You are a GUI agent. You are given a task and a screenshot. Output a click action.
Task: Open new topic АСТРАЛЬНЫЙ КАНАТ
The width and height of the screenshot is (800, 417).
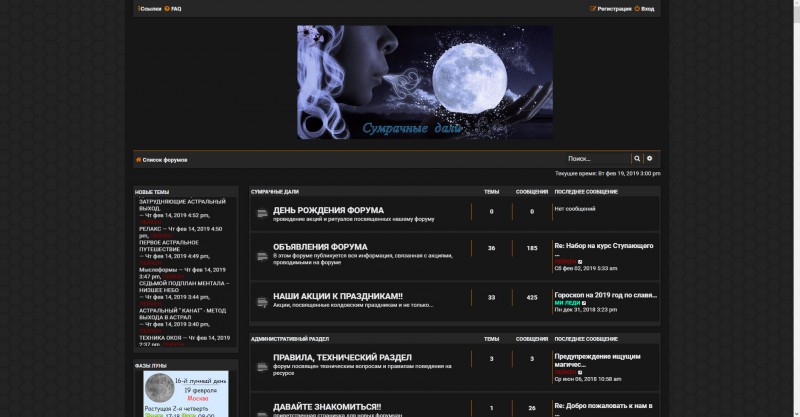[183, 314]
